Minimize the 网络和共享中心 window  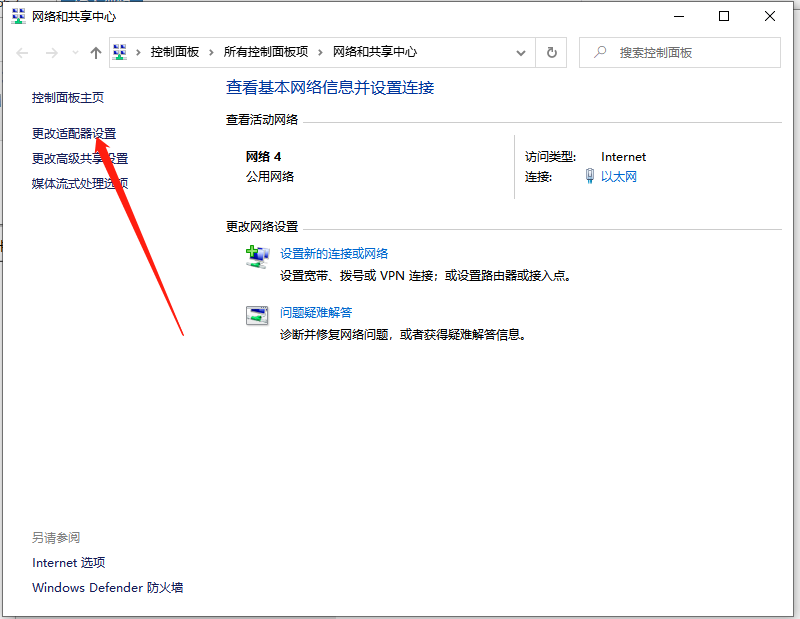pos(679,16)
